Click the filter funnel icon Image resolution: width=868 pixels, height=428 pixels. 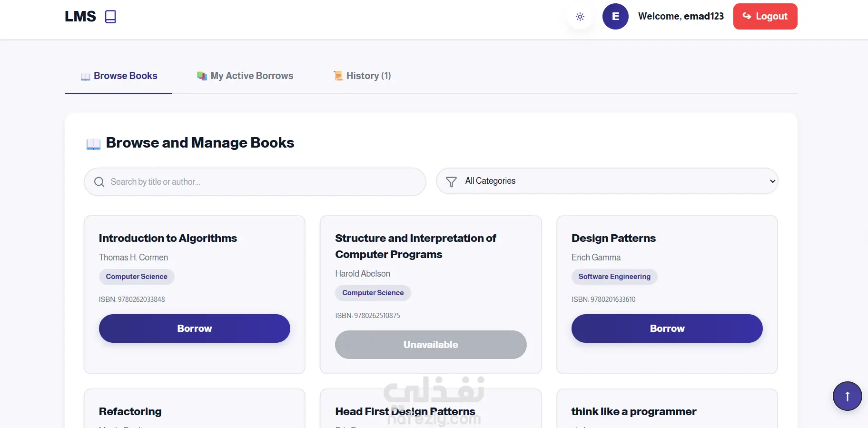pos(451,181)
